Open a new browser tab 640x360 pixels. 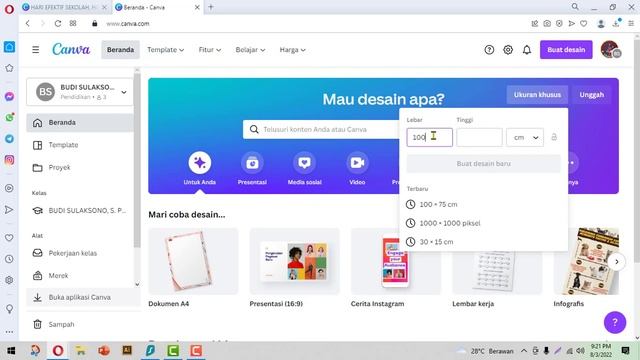211,7
